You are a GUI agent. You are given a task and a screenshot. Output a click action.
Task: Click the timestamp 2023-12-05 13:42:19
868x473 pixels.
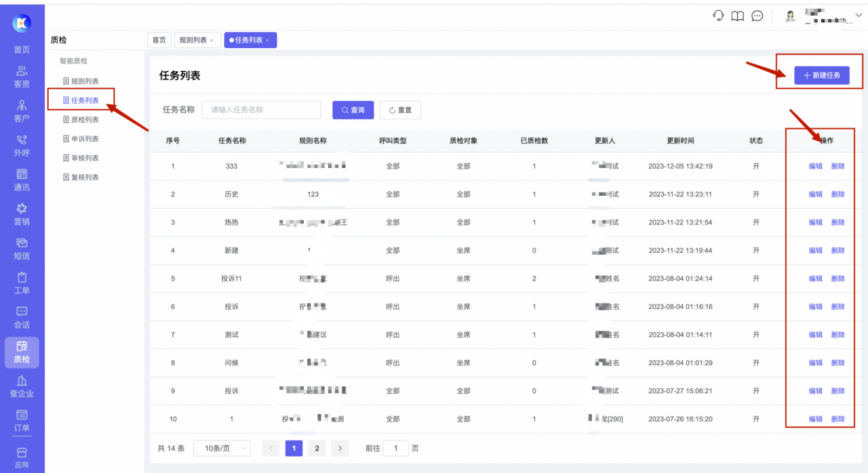[x=680, y=166]
